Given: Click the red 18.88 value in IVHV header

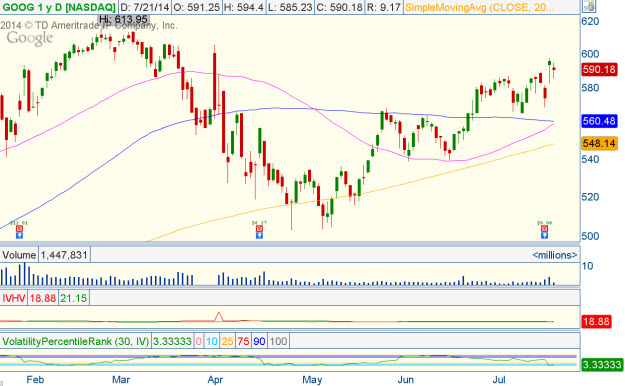Looking at the screenshot, I should pyautogui.click(x=43, y=298).
